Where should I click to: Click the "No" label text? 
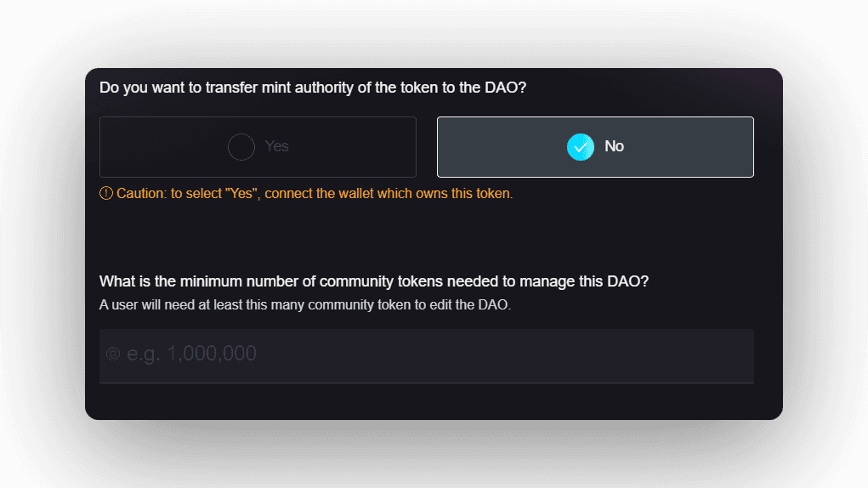point(614,146)
